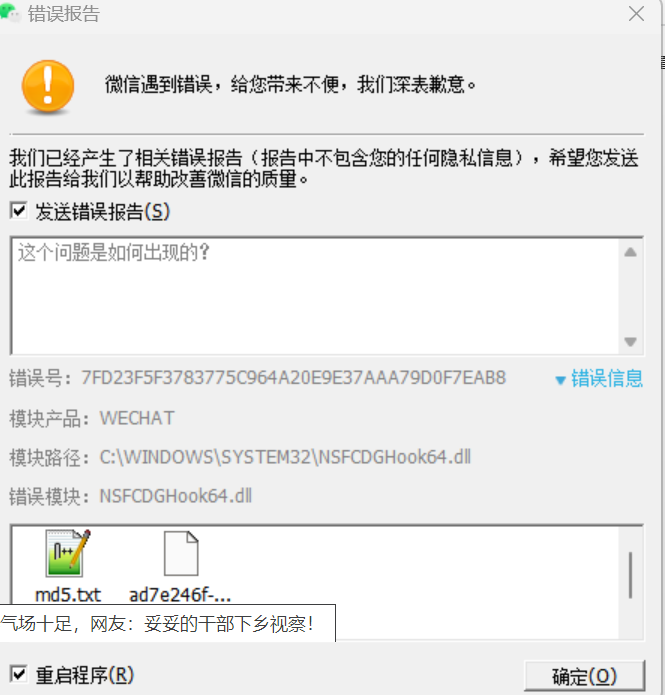This screenshot has width=665, height=695.
Task: Click into the 这个问题是如何出现的 text field
Action: tap(316, 296)
